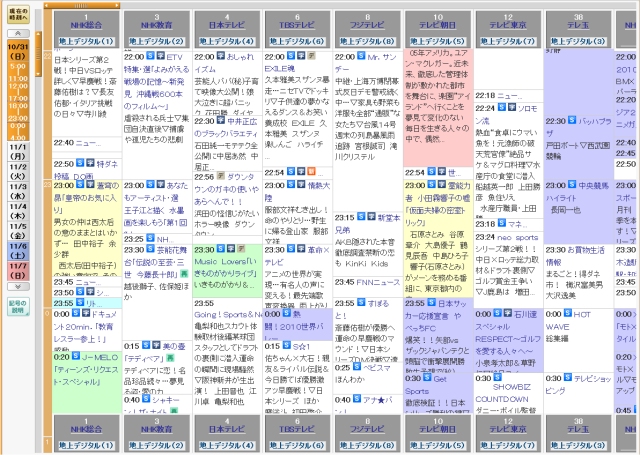
Task: Click the 字 icon beside 23:15 新堂本兄弟
Action: tap(371, 217)
